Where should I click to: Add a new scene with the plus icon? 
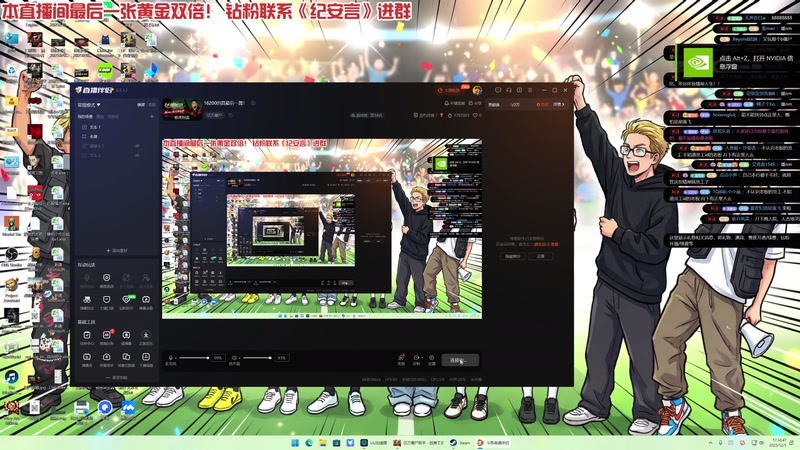[x=152, y=116]
